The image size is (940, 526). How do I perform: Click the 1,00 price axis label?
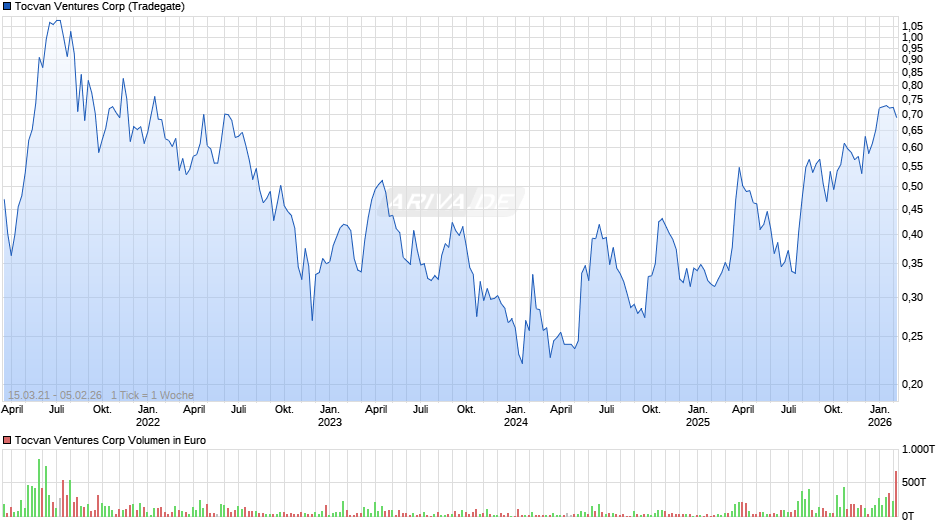912,37
